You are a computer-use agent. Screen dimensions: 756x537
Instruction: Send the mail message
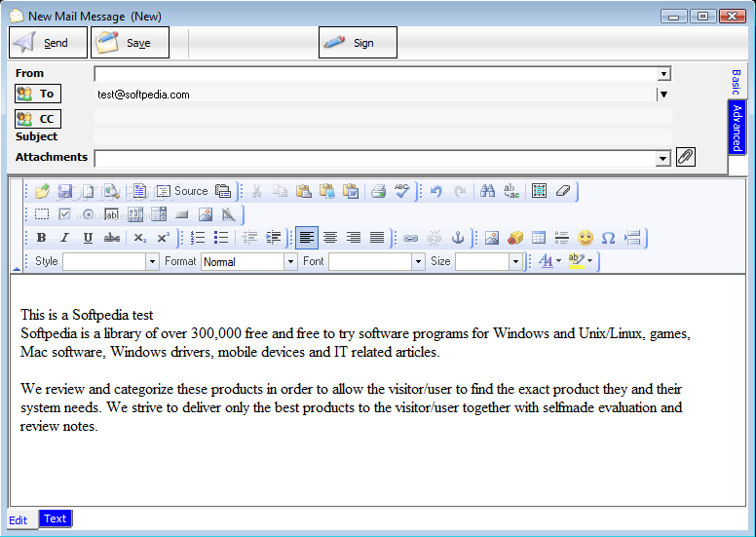(48, 43)
